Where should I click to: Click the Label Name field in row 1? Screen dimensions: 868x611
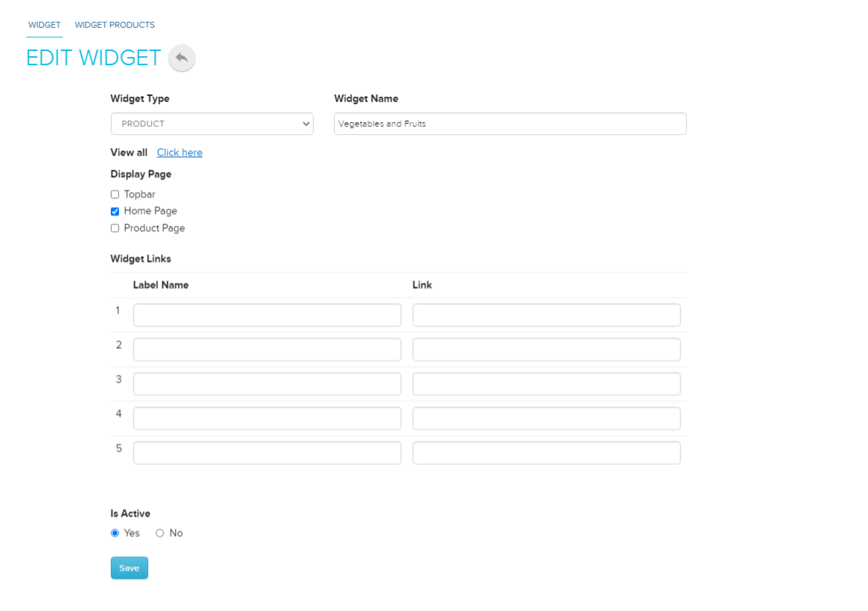pyautogui.click(x=267, y=315)
